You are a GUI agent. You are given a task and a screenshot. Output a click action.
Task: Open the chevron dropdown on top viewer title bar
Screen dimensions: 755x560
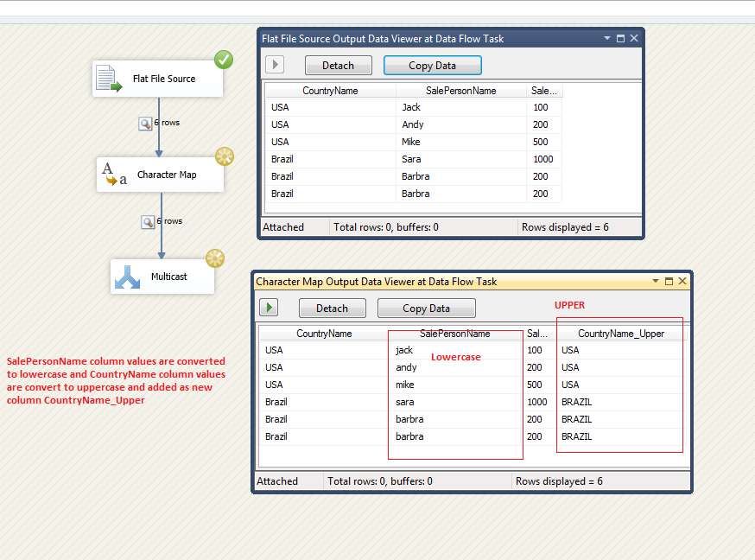[606, 38]
